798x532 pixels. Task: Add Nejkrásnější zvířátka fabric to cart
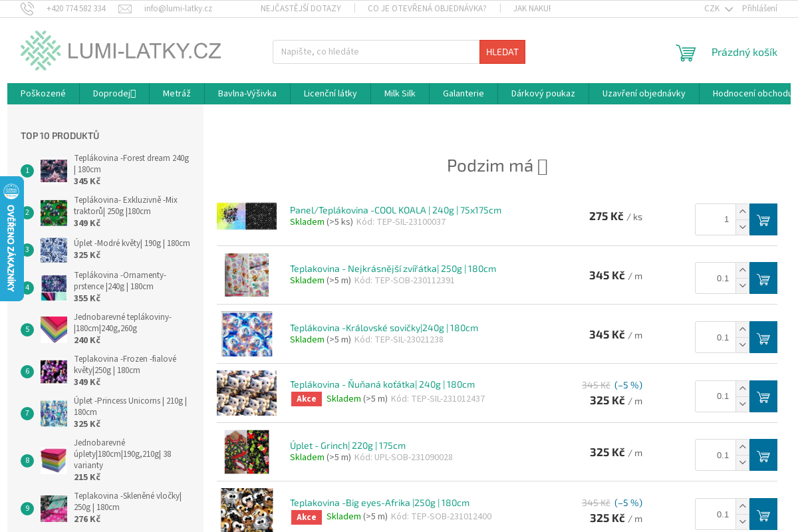pos(763,278)
